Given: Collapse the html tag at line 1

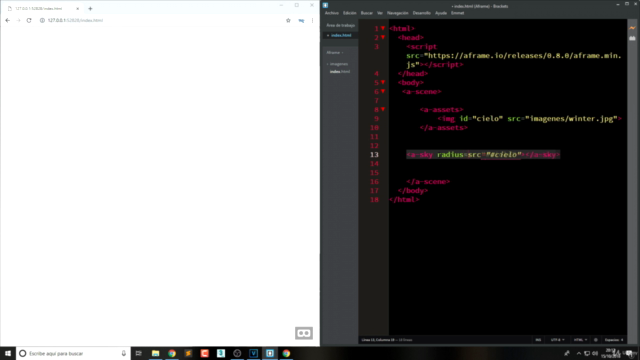Looking at the screenshot, I should pyautogui.click(x=383, y=28).
